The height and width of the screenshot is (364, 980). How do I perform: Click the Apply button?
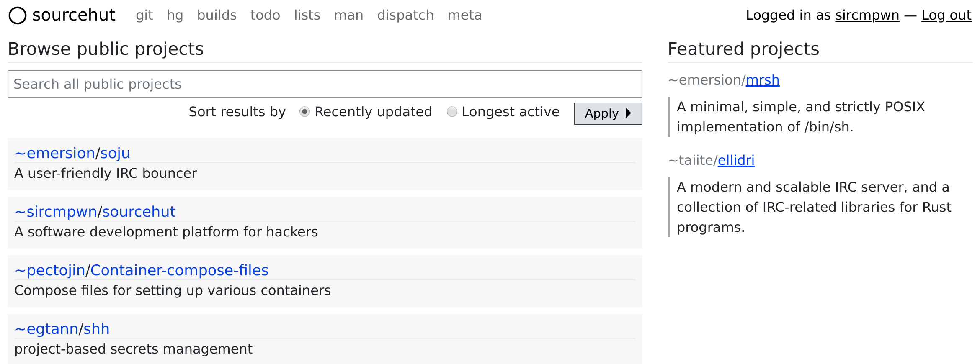click(608, 113)
